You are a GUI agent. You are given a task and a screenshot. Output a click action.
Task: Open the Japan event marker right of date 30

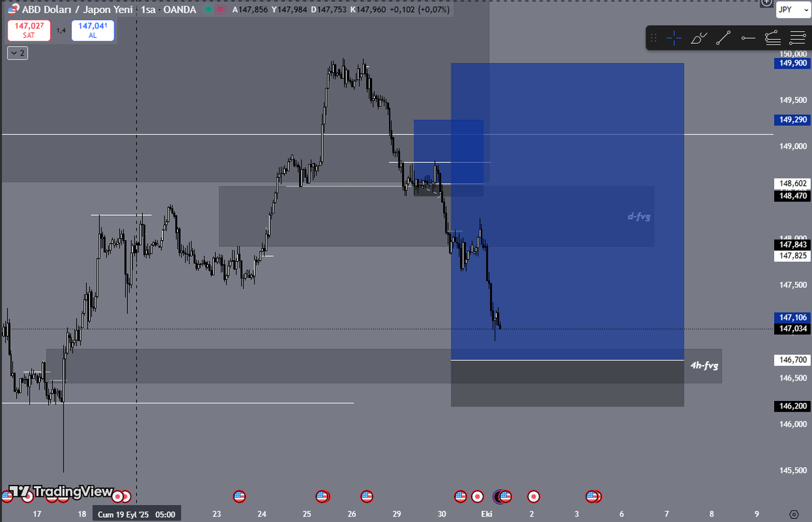477,497
